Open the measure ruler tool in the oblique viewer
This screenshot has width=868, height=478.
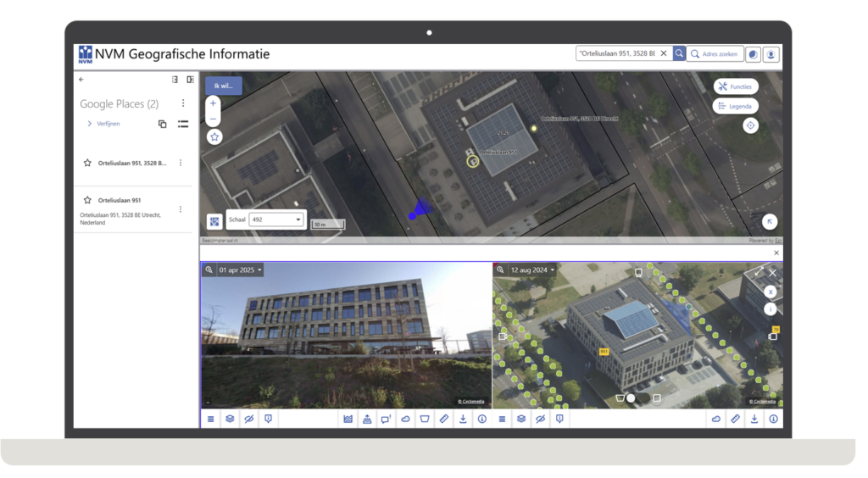(735, 420)
